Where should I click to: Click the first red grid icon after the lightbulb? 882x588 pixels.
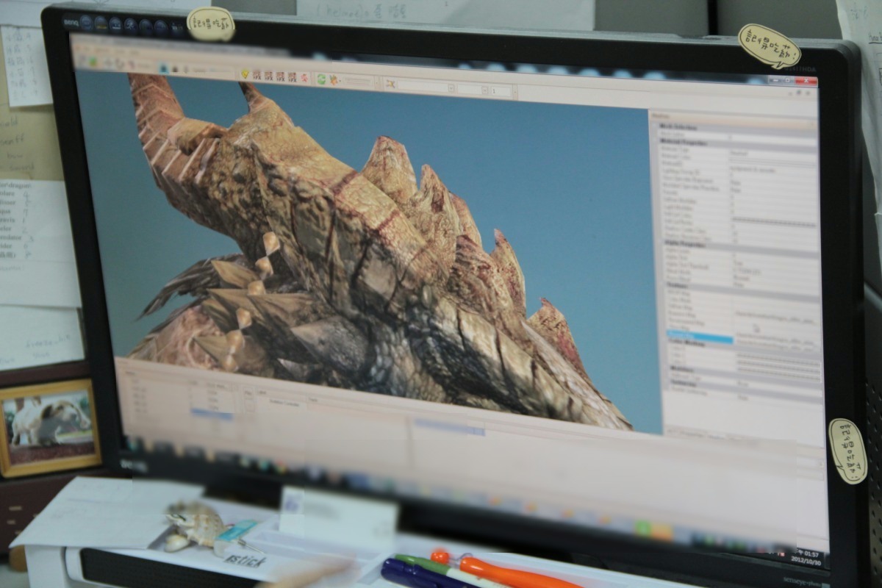pyautogui.click(x=257, y=75)
